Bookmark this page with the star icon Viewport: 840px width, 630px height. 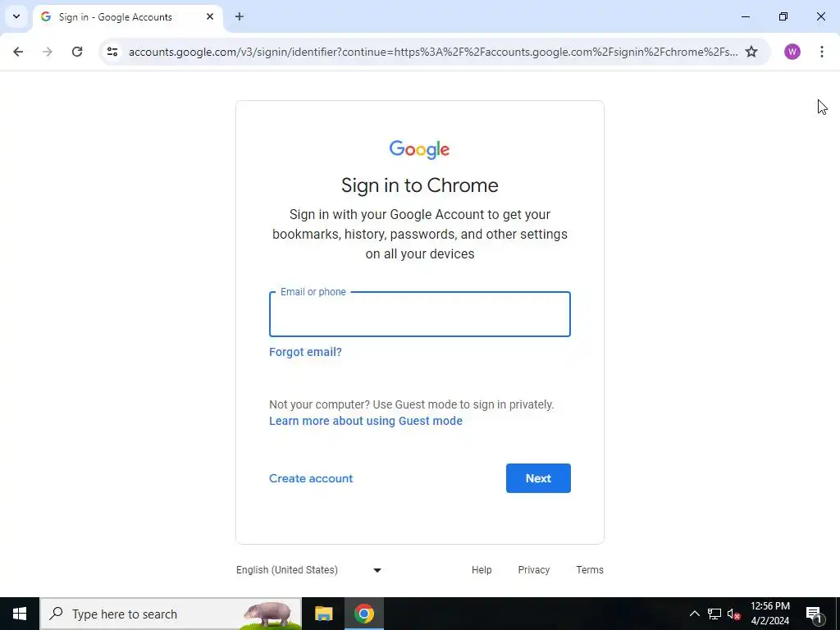[x=751, y=52]
